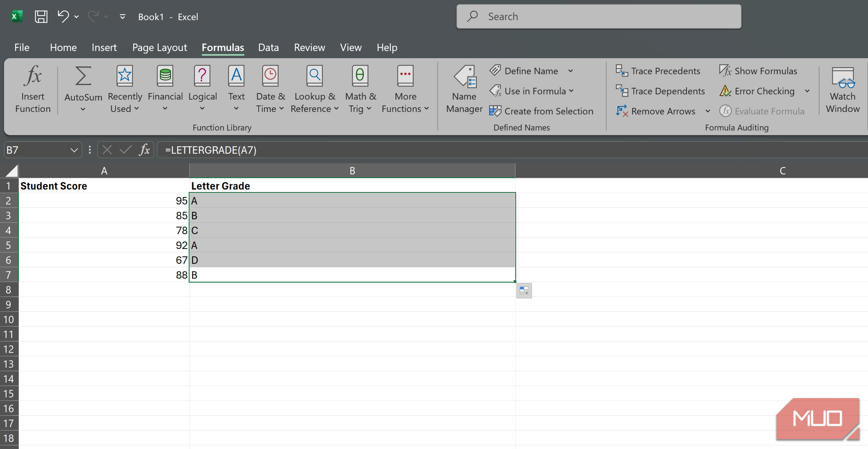Open Lookup & Reference functions
The image size is (868, 449).
pyautogui.click(x=315, y=89)
